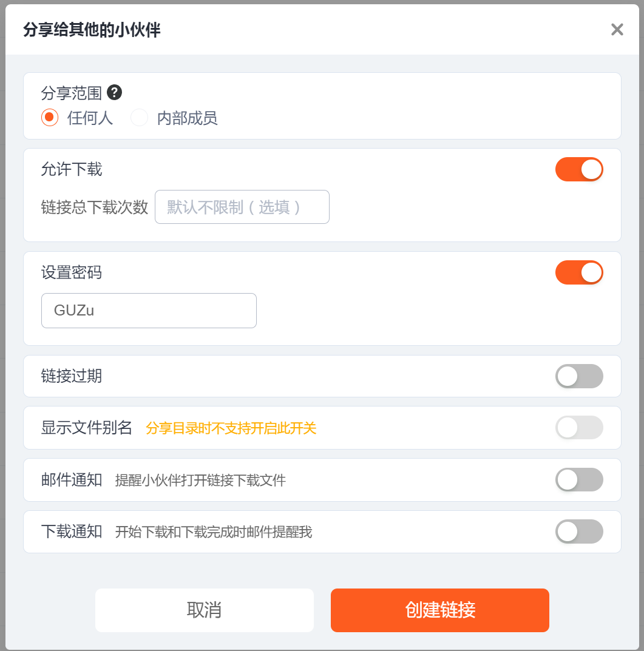Close the share dialog with the X icon
644x651 pixels.
tap(617, 30)
